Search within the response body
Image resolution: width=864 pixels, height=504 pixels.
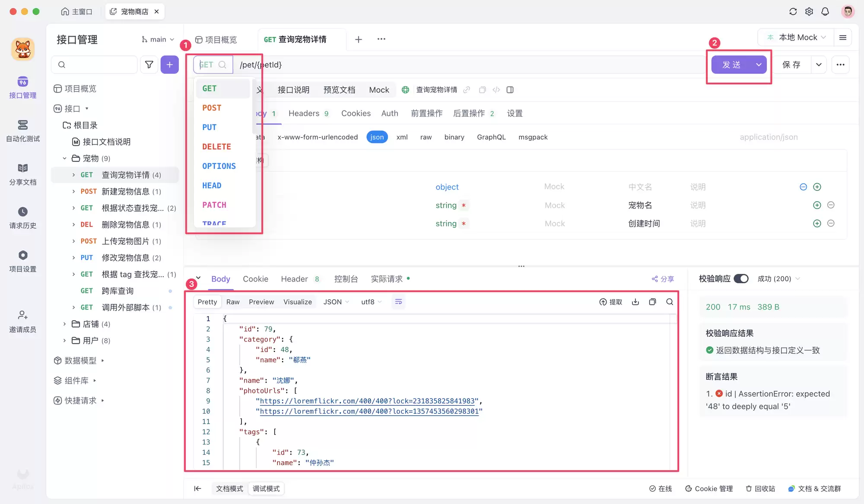(670, 302)
